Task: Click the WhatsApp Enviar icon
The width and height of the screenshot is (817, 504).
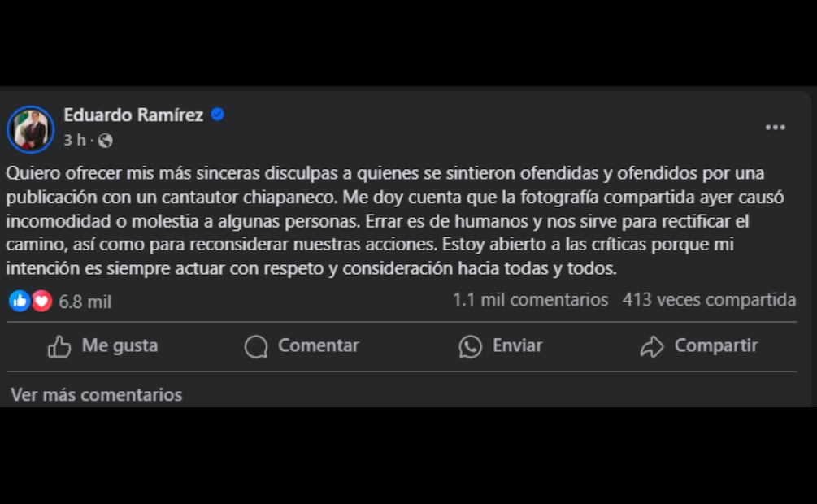Action: [x=471, y=347]
